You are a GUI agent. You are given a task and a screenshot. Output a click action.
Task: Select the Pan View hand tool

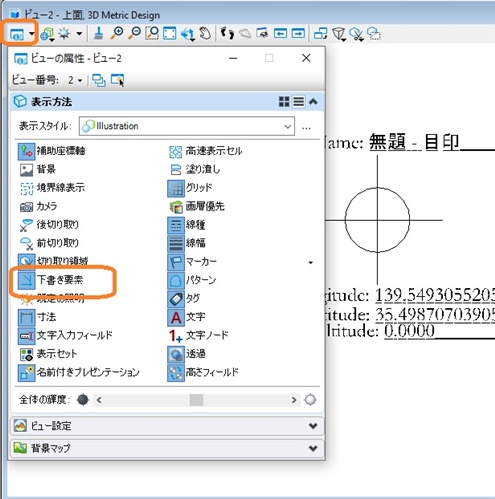point(205,33)
